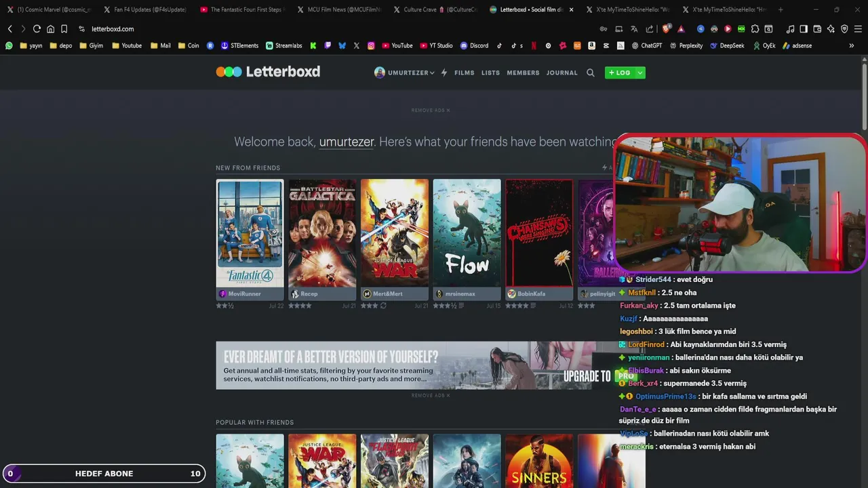Click the green + LOG button
Viewport: 868px width, 488px height.
[x=619, y=73]
